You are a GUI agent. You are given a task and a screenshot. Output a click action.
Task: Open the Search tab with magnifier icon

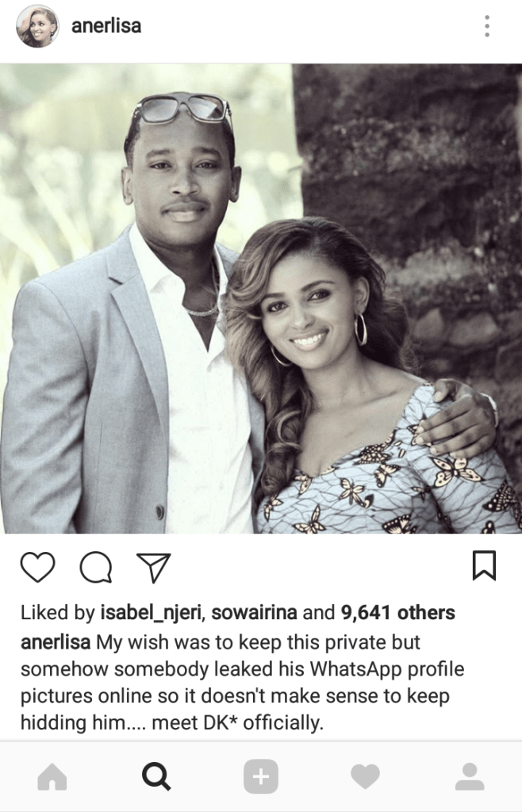pos(156,777)
